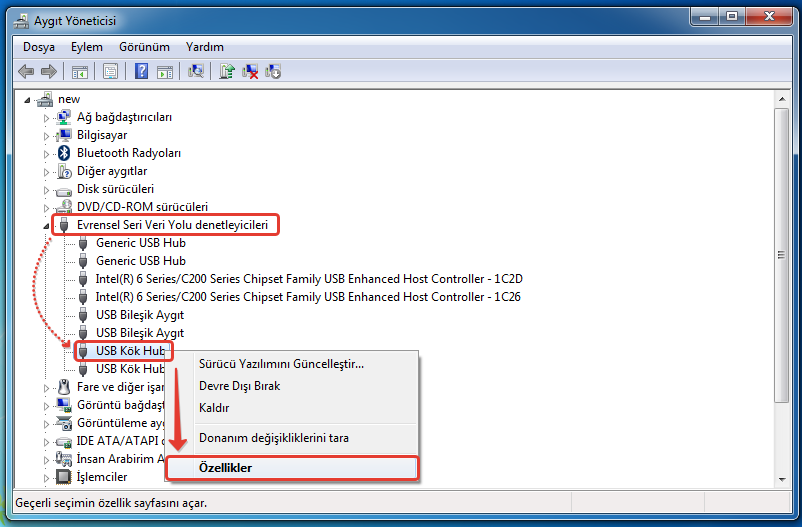This screenshot has width=802, height=527.
Task: Select Devre Dışı Bırak in context menu
Action: coord(240,386)
